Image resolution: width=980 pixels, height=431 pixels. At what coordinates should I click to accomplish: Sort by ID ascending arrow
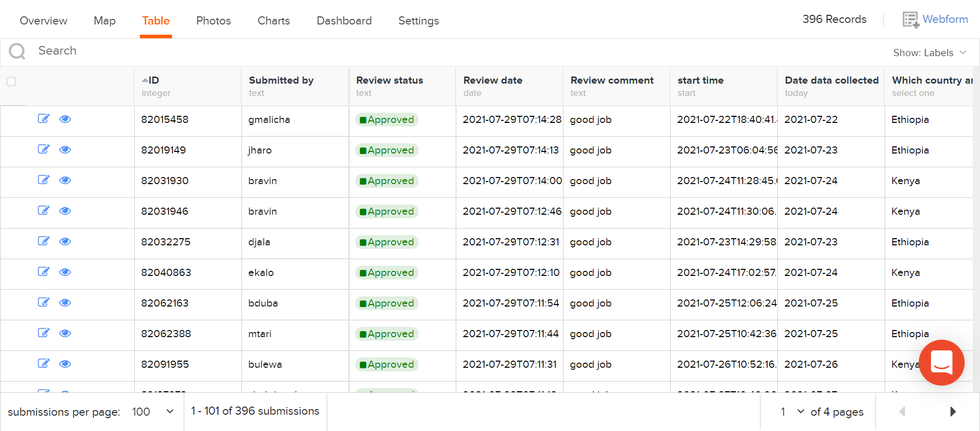point(145,80)
